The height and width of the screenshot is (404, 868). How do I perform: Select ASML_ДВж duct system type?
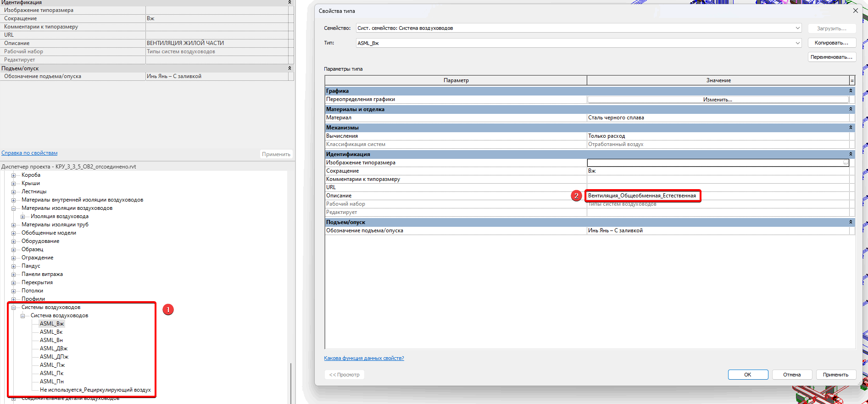(x=54, y=348)
